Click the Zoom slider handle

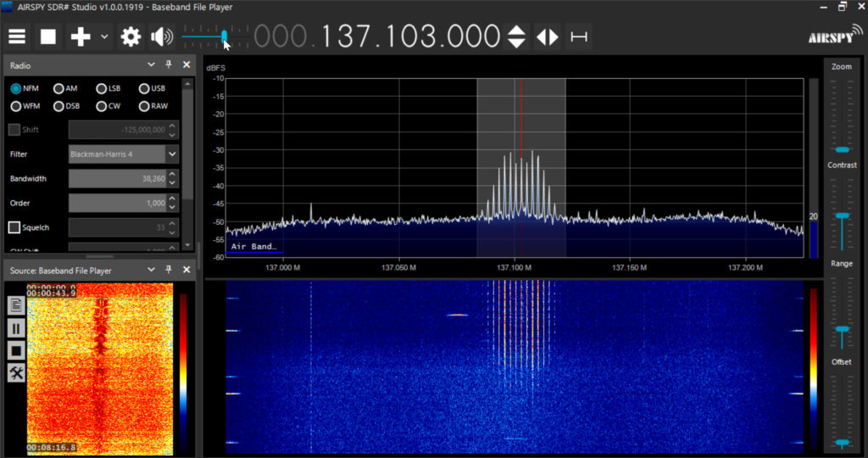click(842, 149)
